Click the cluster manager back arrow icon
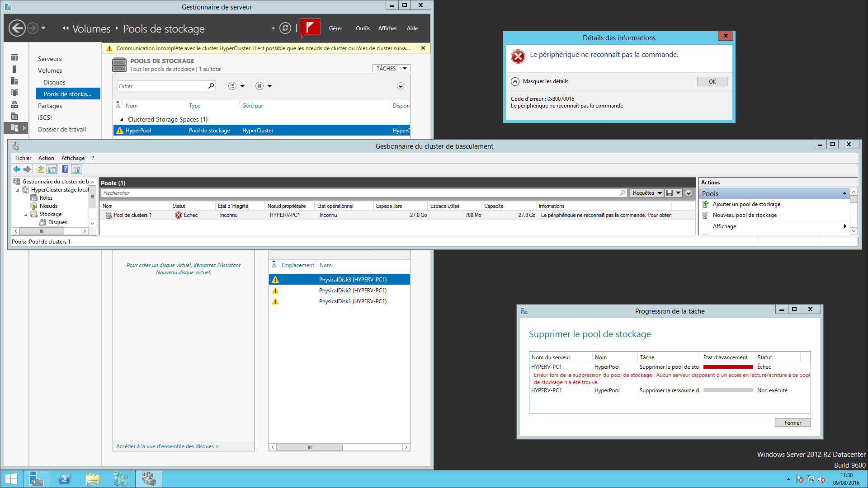 coord(17,169)
